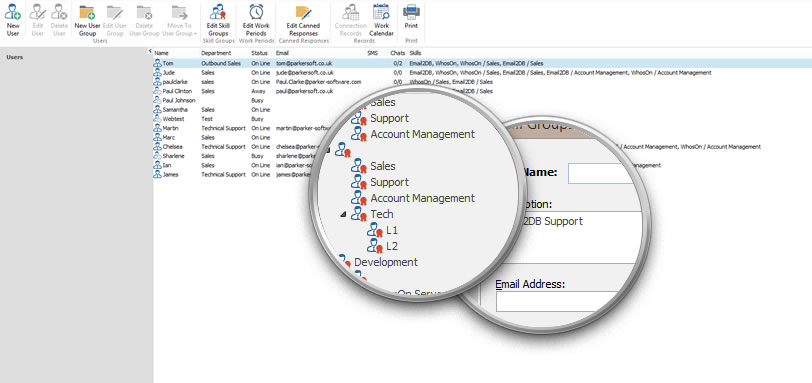Select the user icon beside paulclarke
Image resolution: width=812 pixels, height=383 pixels.
[157, 82]
